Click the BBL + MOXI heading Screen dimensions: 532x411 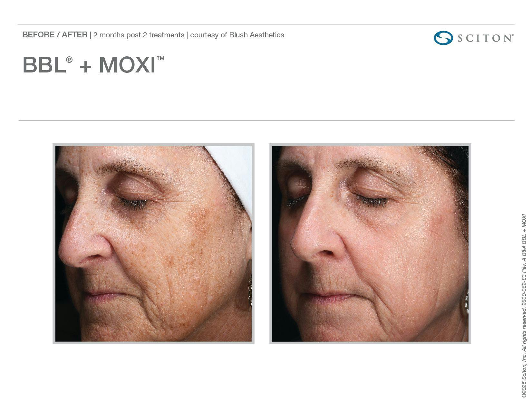tap(93, 65)
